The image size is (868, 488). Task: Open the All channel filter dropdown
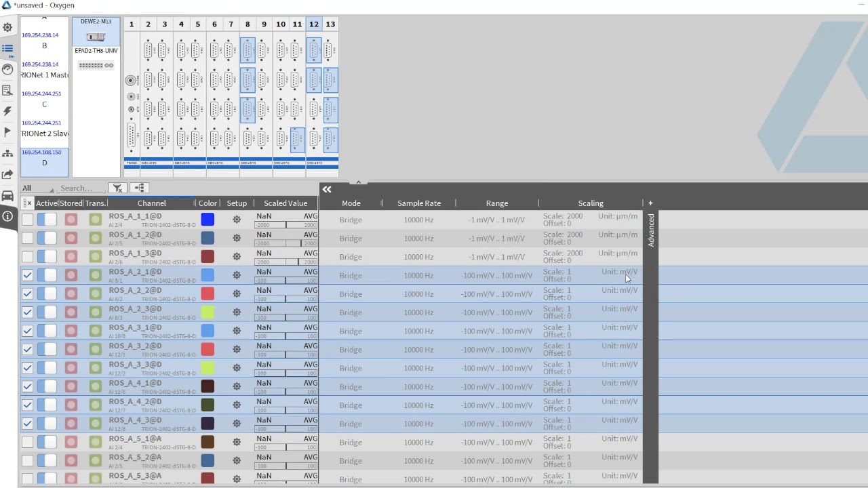[37, 188]
